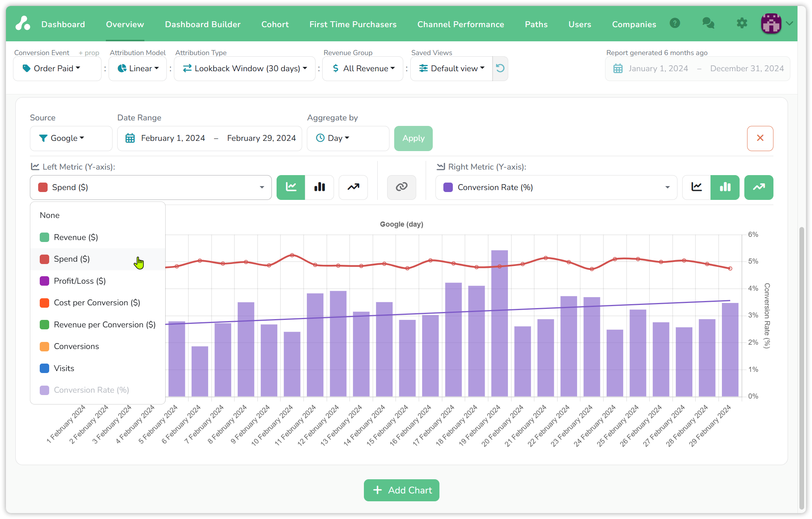Open Conversion Rate right metric dropdown
812x519 pixels.
point(556,187)
